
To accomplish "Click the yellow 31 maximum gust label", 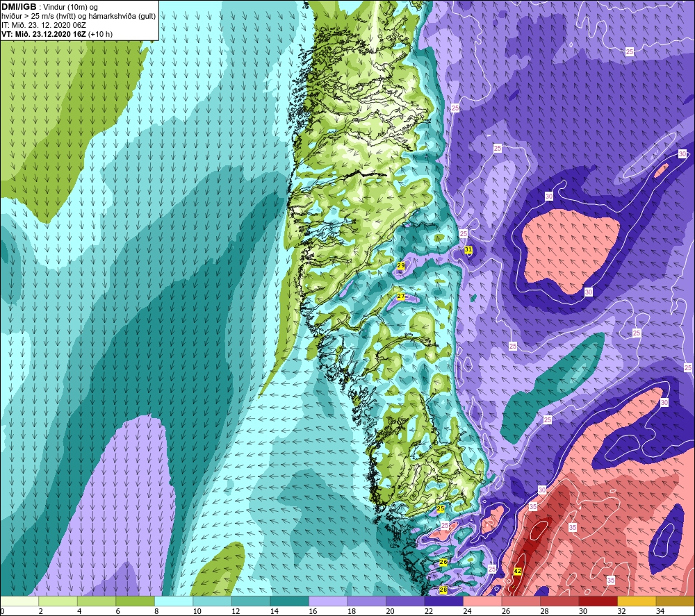I will pos(468,250).
